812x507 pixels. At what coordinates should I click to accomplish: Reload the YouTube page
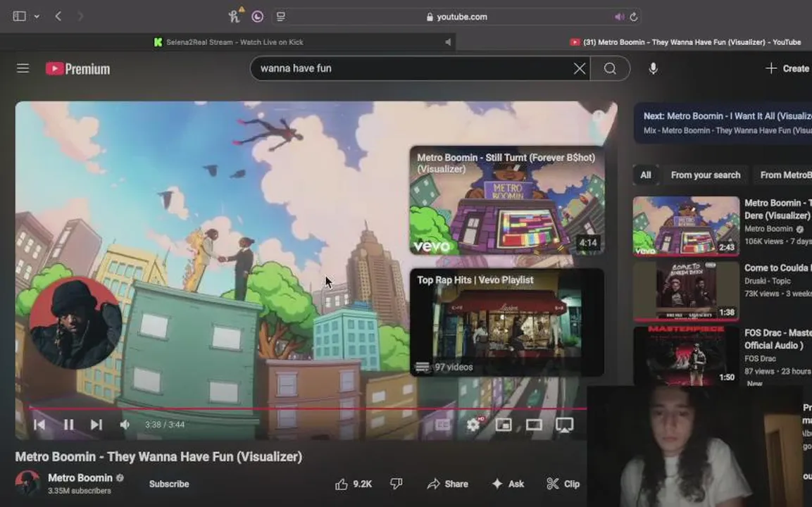coord(633,17)
